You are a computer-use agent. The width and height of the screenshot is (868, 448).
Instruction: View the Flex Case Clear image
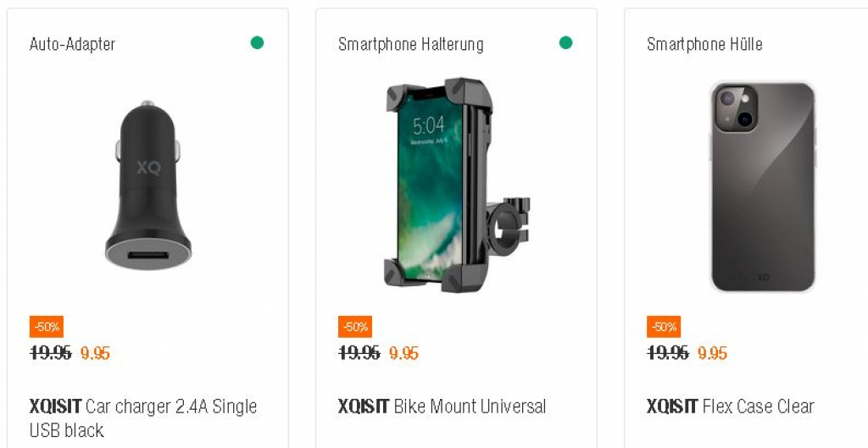pos(762,186)
